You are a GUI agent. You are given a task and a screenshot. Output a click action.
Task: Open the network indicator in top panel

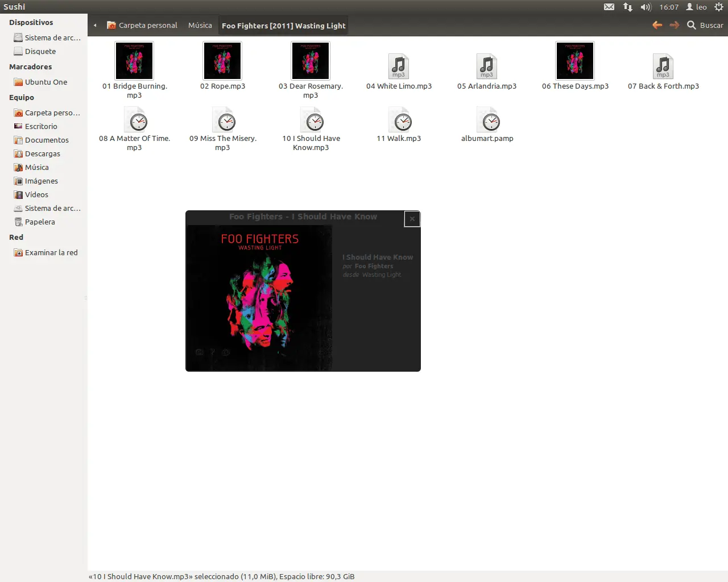tap(628, 7)
